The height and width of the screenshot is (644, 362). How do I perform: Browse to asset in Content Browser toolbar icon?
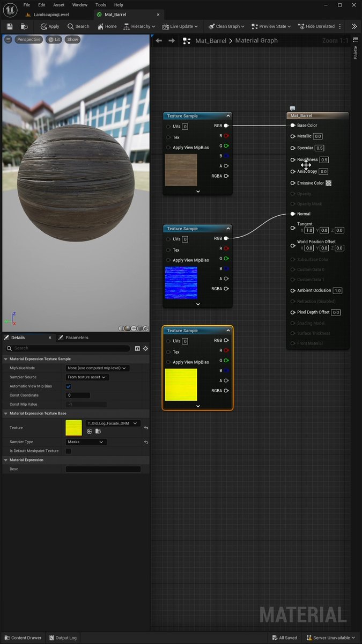[25, 26]
